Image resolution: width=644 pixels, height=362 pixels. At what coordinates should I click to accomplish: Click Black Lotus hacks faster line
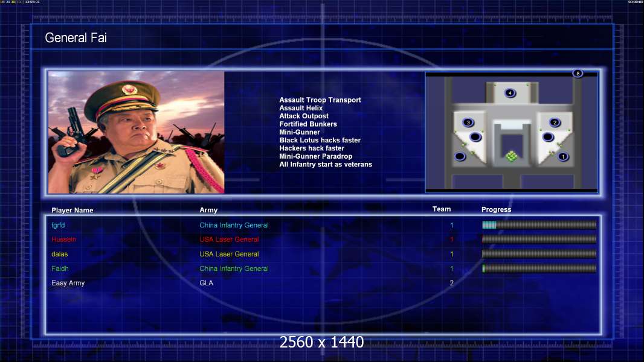[320, 140]
